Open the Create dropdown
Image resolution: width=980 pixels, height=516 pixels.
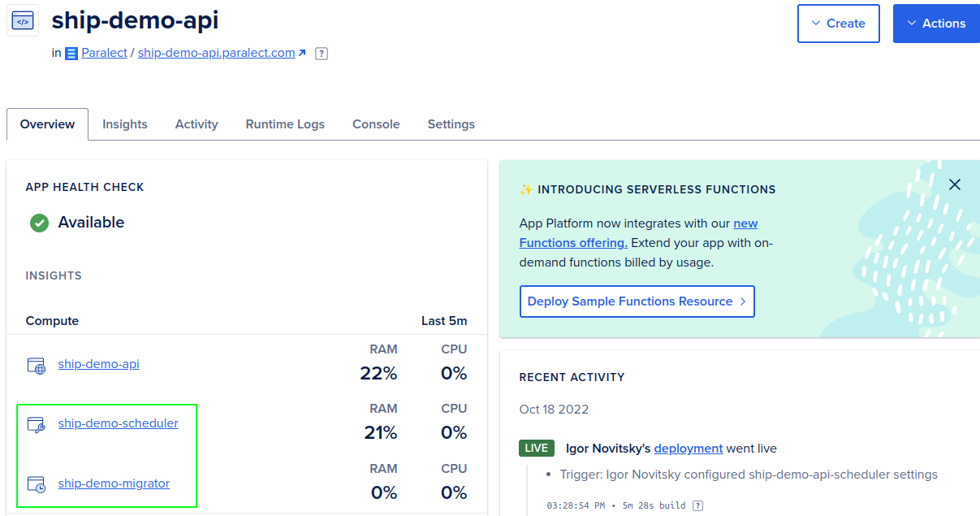tap(839, 24)
